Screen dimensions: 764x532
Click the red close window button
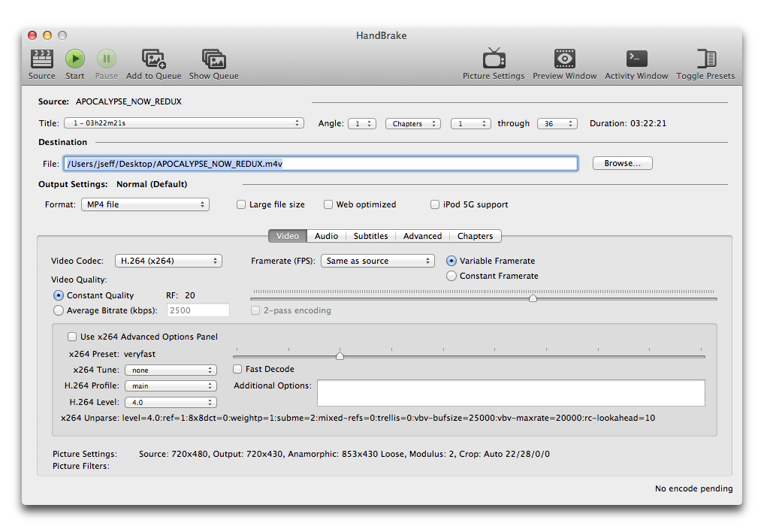pos(32,35)
